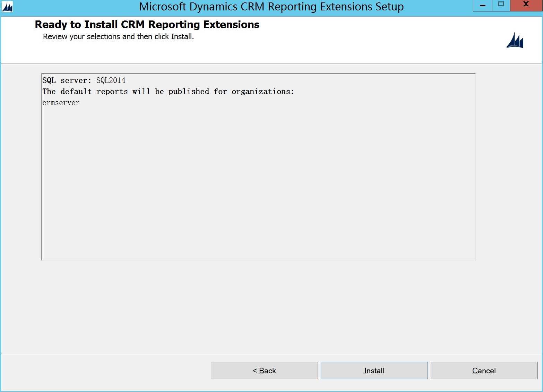Select the 'SQL server: SQL2014' line
This screenshot has width=543, height=392.
pyautogui.click(x=84, y=80)
